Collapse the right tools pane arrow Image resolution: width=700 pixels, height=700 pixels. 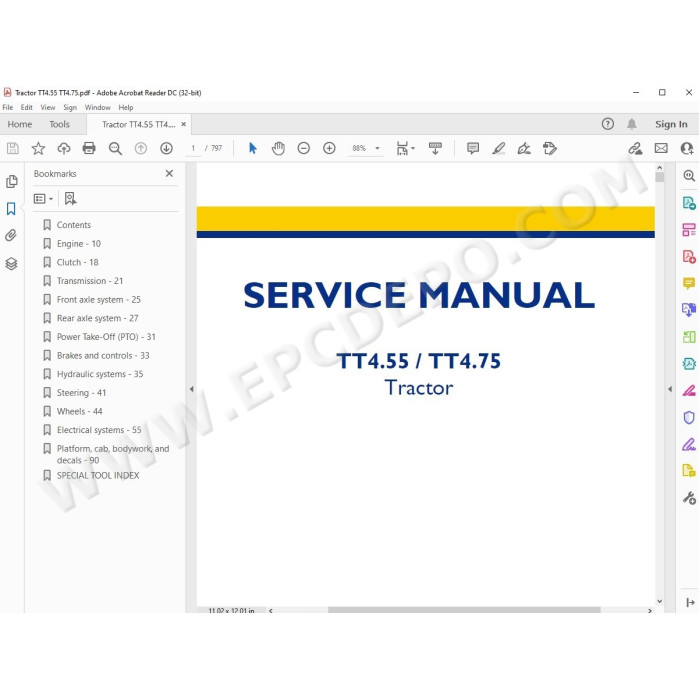[670, 389]
